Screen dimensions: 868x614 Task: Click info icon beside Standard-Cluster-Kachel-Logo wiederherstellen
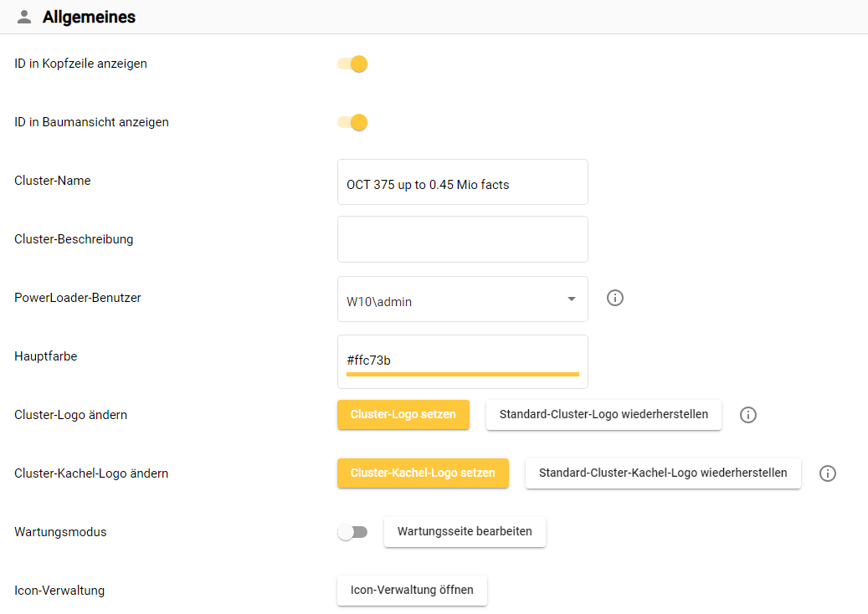tap(828, 473)
